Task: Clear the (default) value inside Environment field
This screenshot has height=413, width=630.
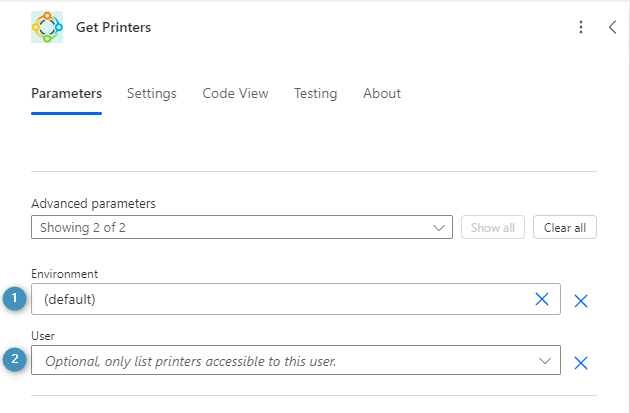Action: [542, 299]
